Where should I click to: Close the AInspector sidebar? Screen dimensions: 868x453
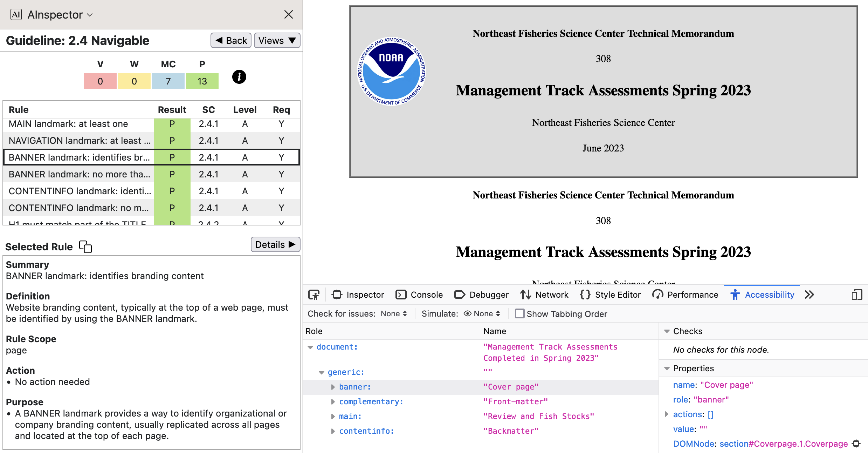pos(288,14)
